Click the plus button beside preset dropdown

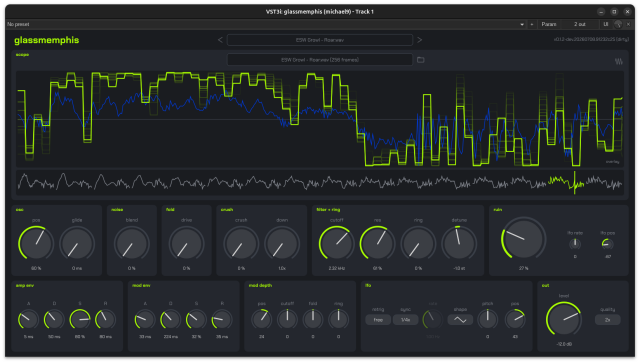point(531,24)
